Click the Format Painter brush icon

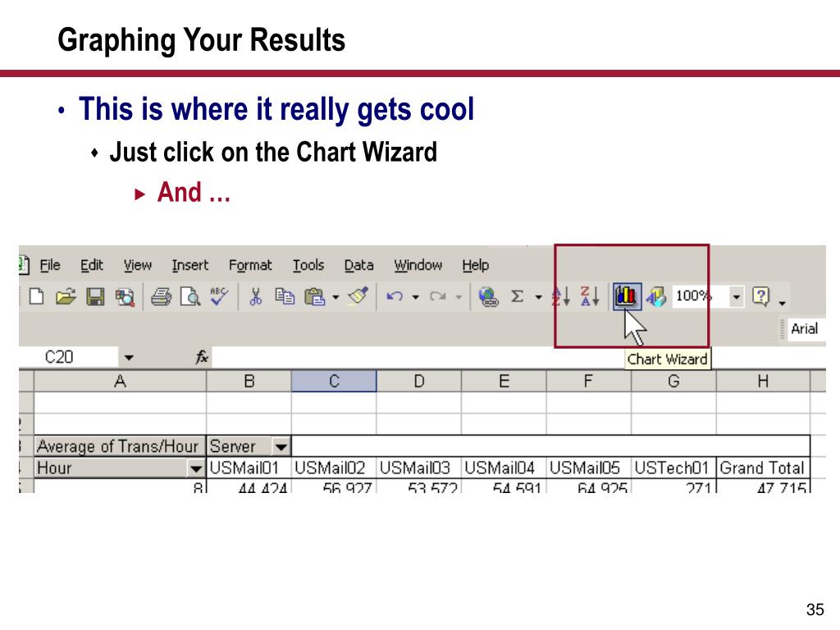(358, 295)
